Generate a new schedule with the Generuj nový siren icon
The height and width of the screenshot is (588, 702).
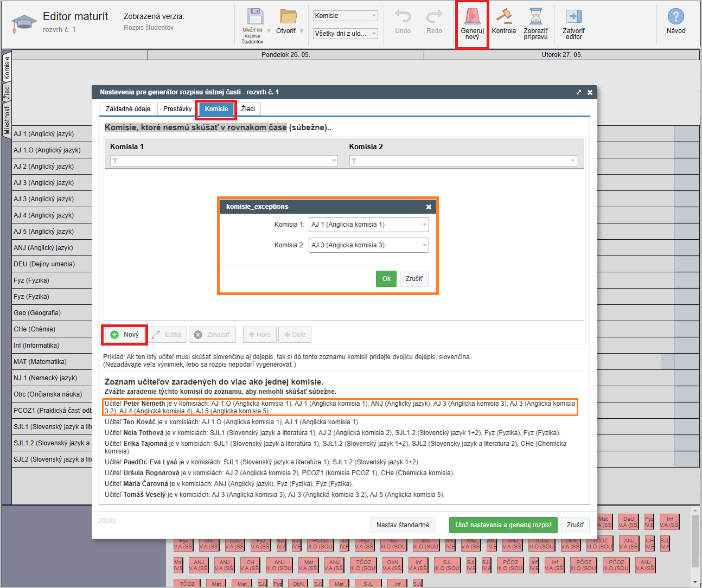[x=472, y=16]
